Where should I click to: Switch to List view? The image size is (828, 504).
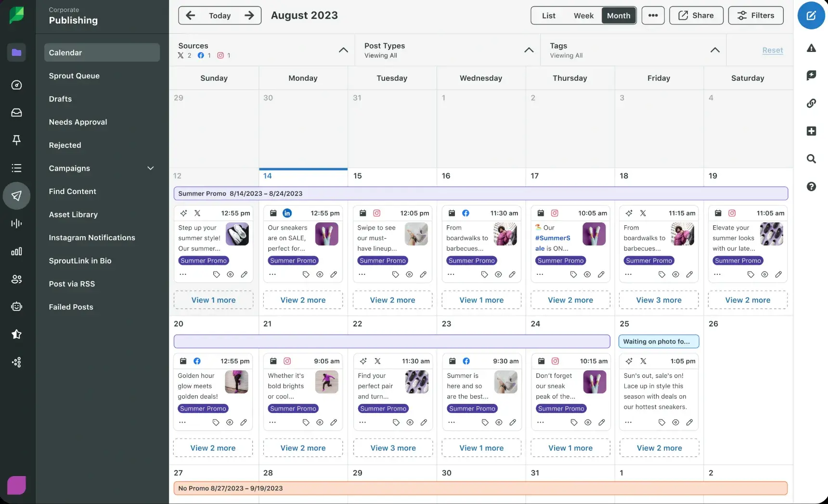548,15
